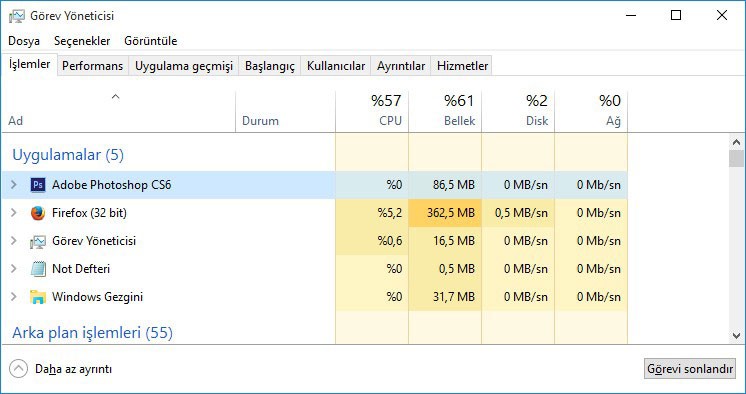
Task: Click the 31,7 MB memory cell
Action: click(x=445, y=297)
